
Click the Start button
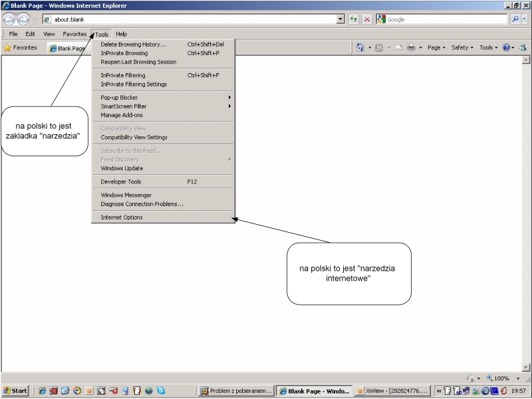click(15, 391)
